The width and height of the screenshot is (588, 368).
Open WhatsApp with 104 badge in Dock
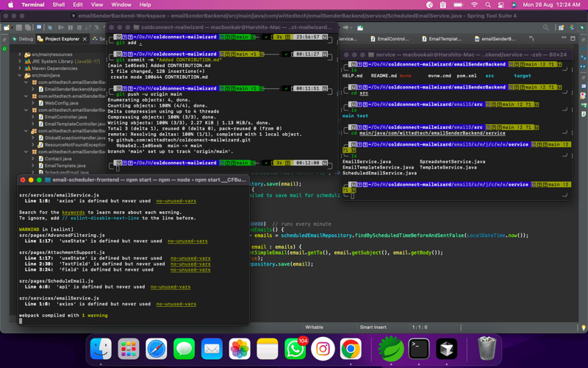pos(295,349)
